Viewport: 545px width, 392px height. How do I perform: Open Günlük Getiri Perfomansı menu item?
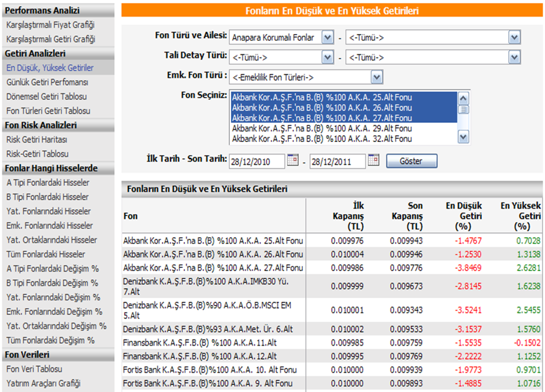tap(47, 82)
